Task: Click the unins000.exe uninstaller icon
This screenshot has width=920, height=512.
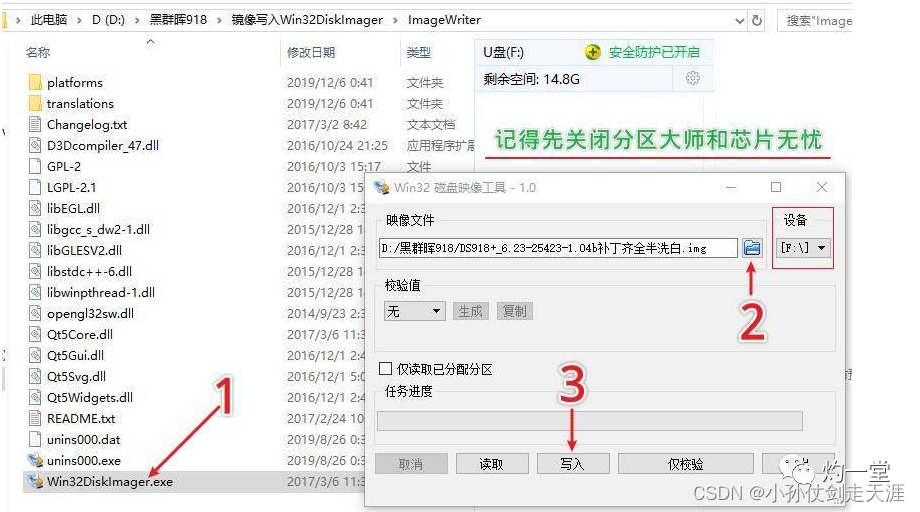Action: (x=35, y=460)
